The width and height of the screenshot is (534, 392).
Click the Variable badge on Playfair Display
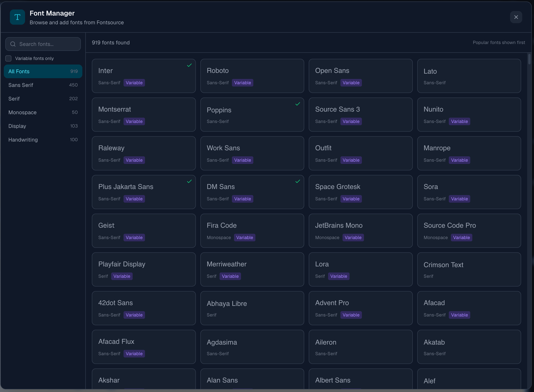point(121,276)
